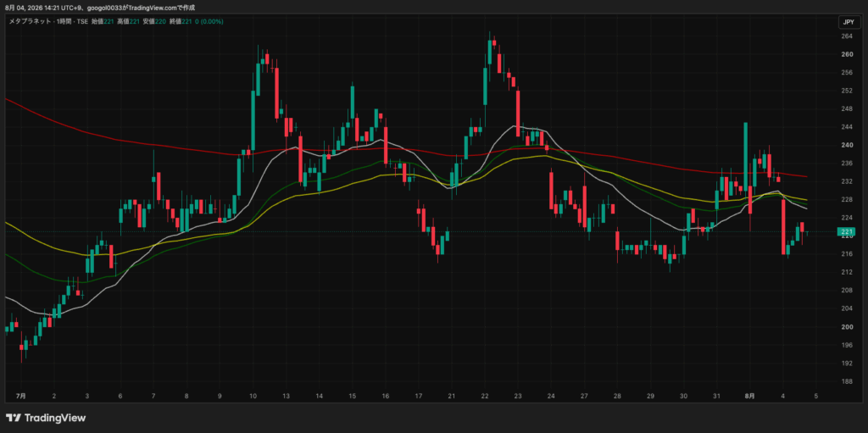Click the 27 date label on time axis
The width and height of the screenshot is (868, 433).
(x=584, y=397)
